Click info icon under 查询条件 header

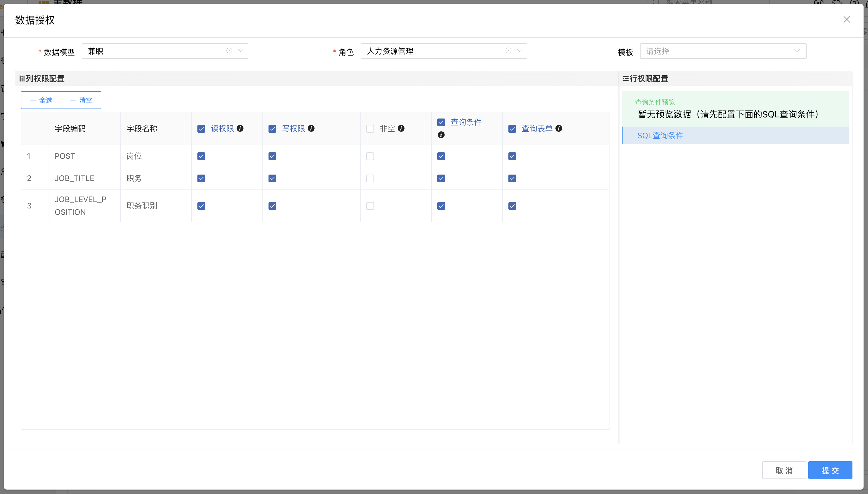[441, 135]
